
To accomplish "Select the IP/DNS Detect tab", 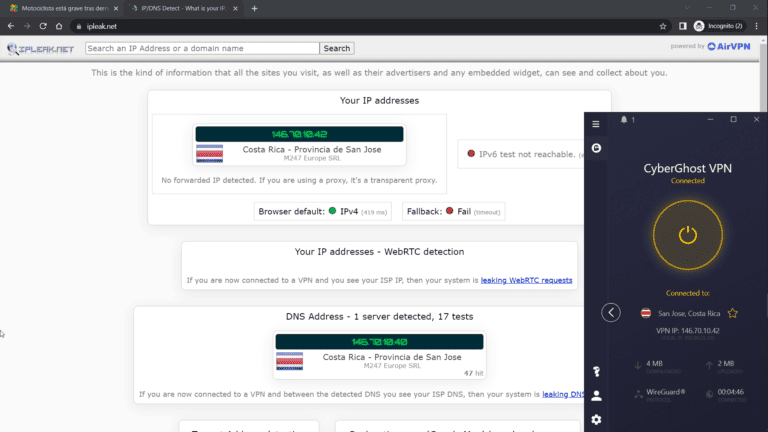I will (184, 8).
